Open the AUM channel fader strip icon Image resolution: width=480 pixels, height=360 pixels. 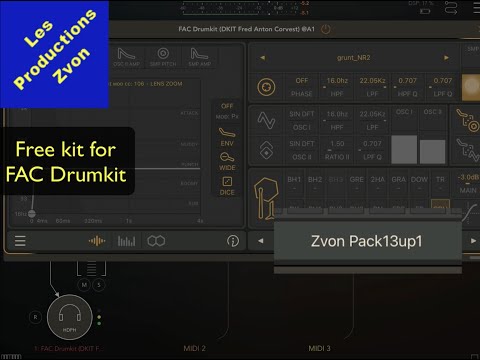(92, 268)
